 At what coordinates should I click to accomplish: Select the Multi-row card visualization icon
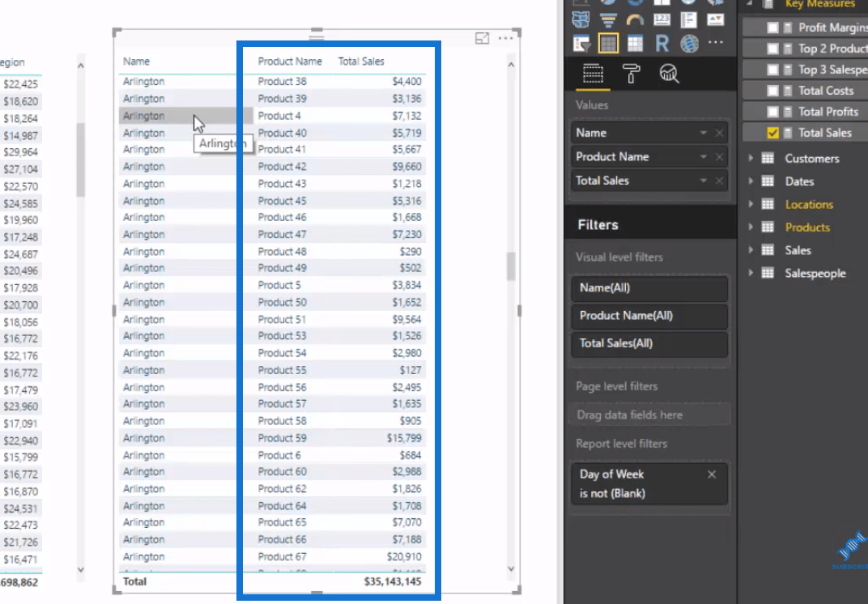(688, 20)
